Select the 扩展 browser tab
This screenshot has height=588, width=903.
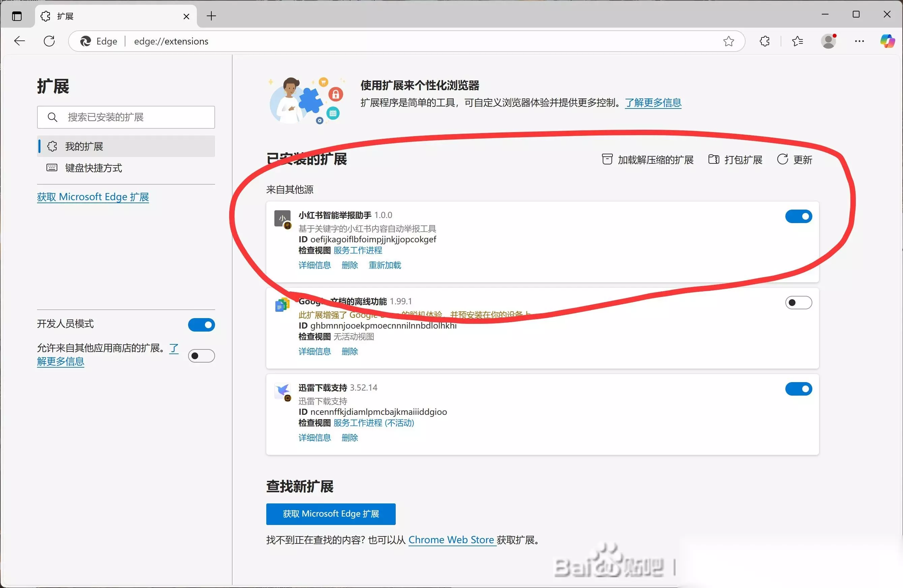click(x=116, y=16)
